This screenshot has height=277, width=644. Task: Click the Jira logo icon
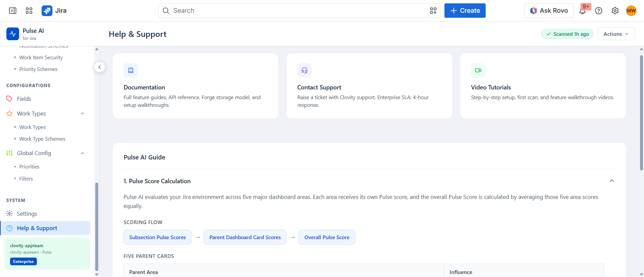click(47, 11)
